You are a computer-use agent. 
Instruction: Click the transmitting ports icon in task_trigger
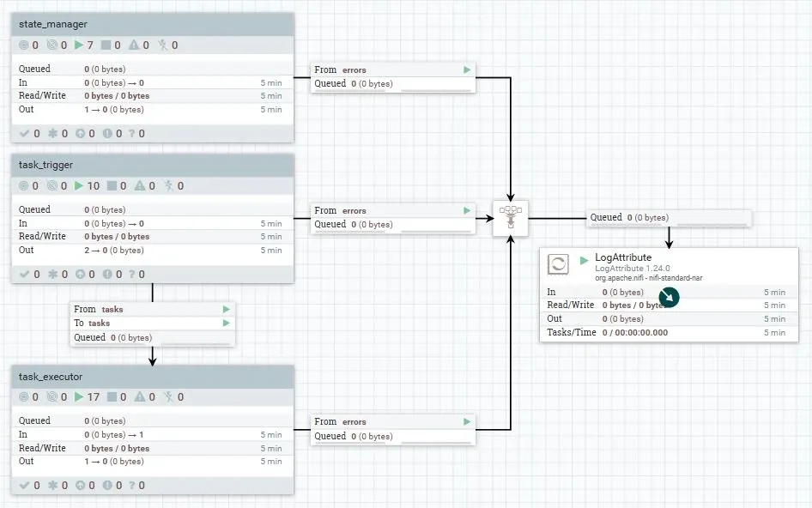tap(23, 185)
